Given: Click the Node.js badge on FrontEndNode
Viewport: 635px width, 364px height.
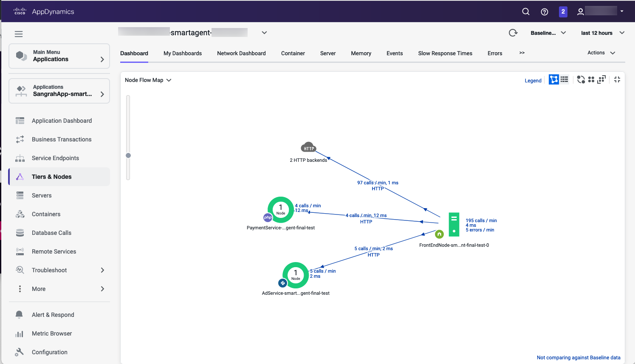Looking at the screenshot, I should coord(439,234).
